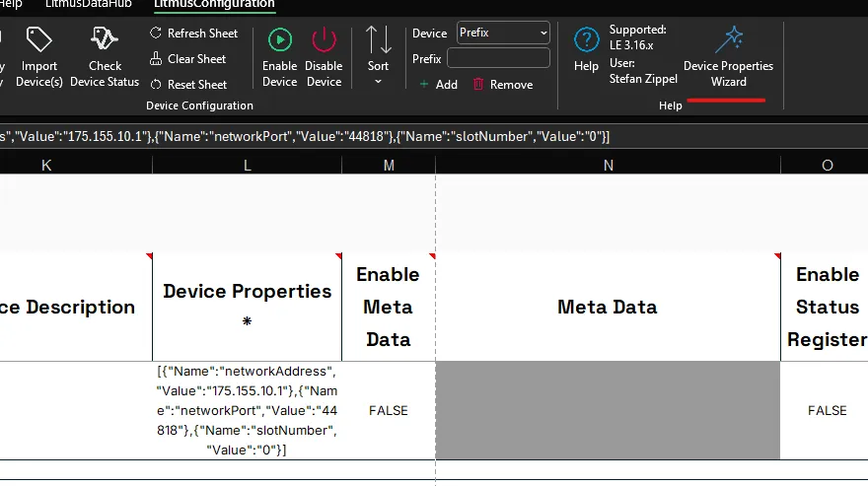The height and width of the screenshot is (486, 868).
Task: Click the Enable Status Register header
Action: (x=825, y=307)
